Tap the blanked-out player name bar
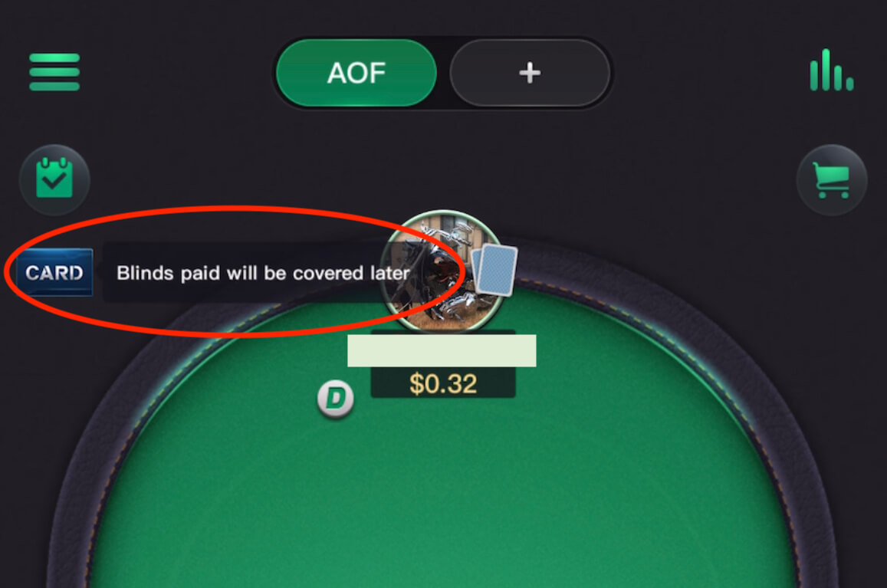Viewport: 887px width, 588px height. [x=442, y=351]
